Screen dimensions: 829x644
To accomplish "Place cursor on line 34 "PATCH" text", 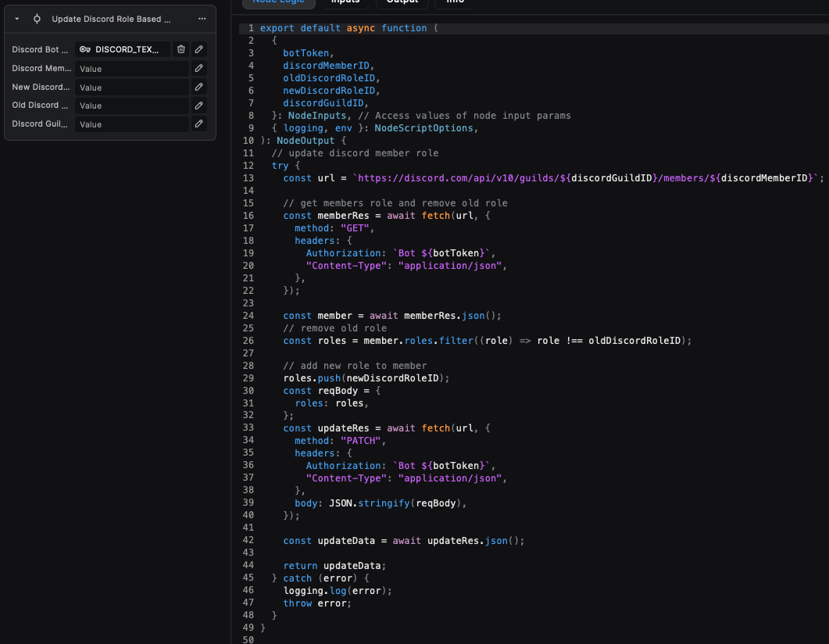I will (x=360, y=441).
